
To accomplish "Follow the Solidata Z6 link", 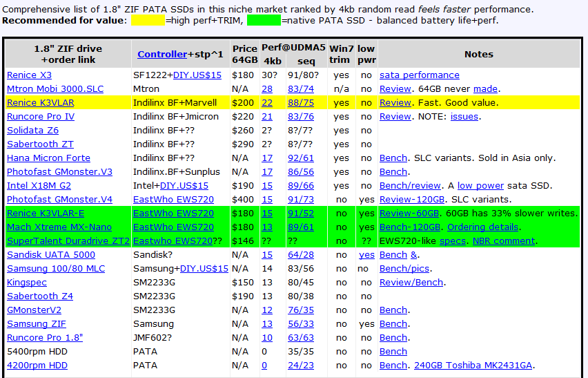I will click(32, 131).
